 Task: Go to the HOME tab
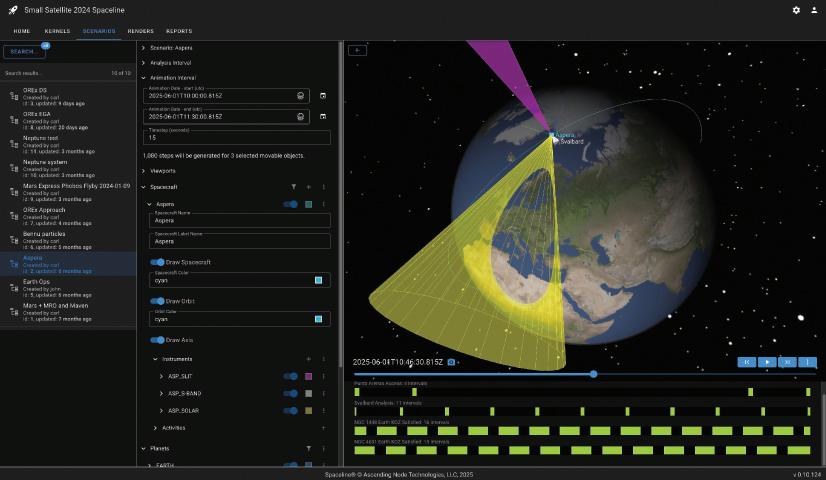(x=22, y=31)
